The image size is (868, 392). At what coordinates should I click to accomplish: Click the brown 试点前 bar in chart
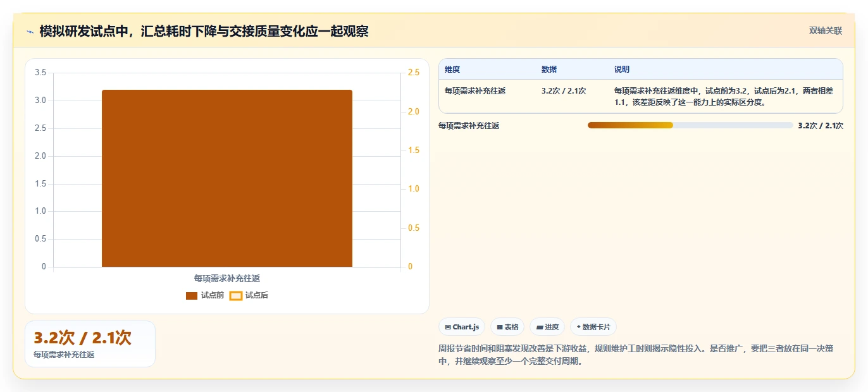tap(227, 178)
